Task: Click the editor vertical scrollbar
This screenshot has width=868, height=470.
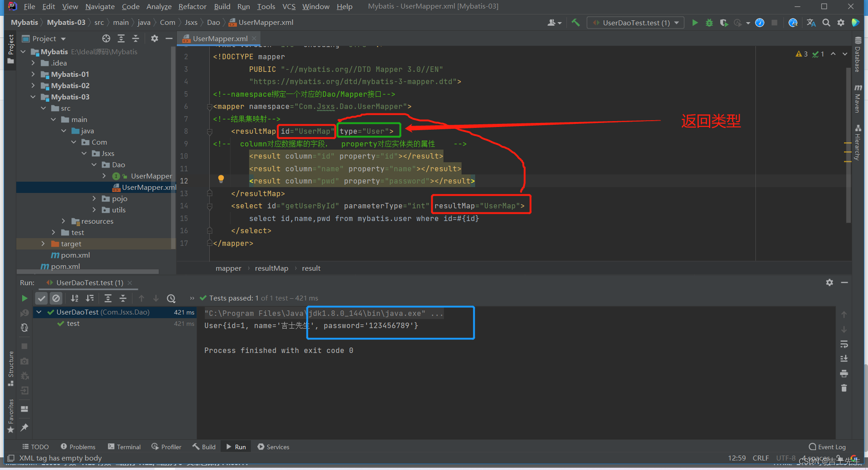Action: (x=848, y=145)
